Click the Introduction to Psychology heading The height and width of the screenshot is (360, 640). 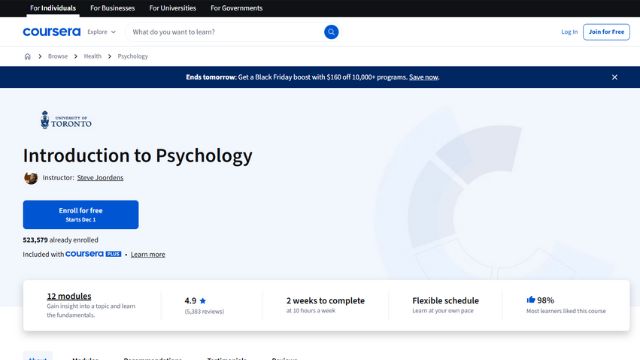[x=138, y=156]
